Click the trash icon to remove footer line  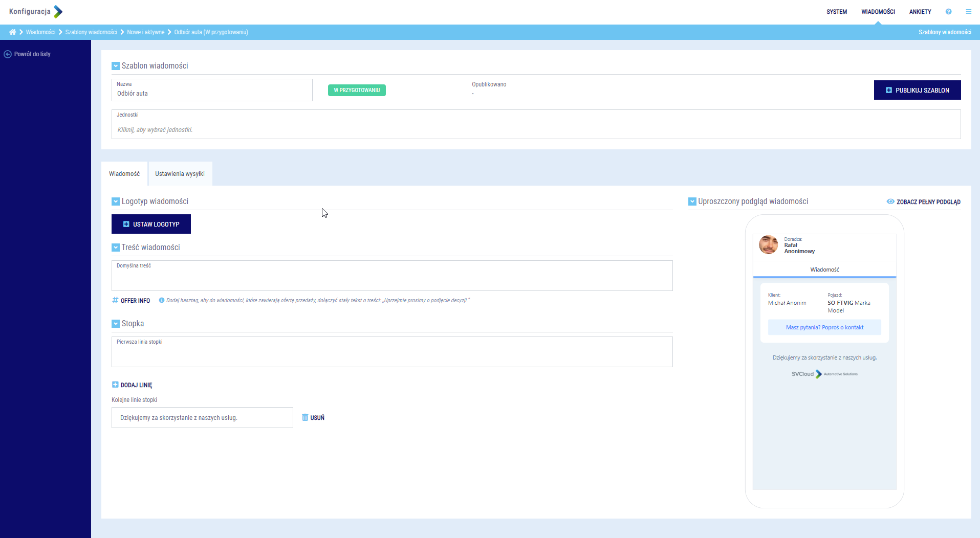pyautogui.click(x=305, y=418)
